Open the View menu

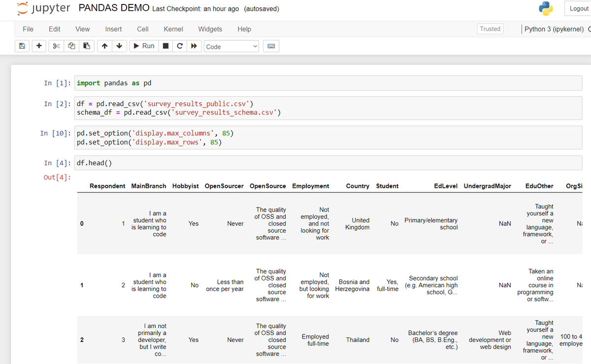click(x=82, y=29)
